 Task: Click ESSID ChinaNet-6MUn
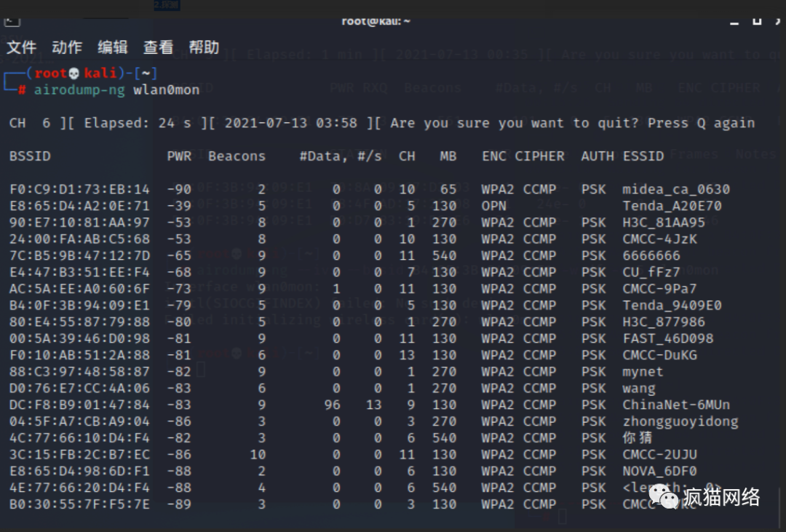click(676, 404)
